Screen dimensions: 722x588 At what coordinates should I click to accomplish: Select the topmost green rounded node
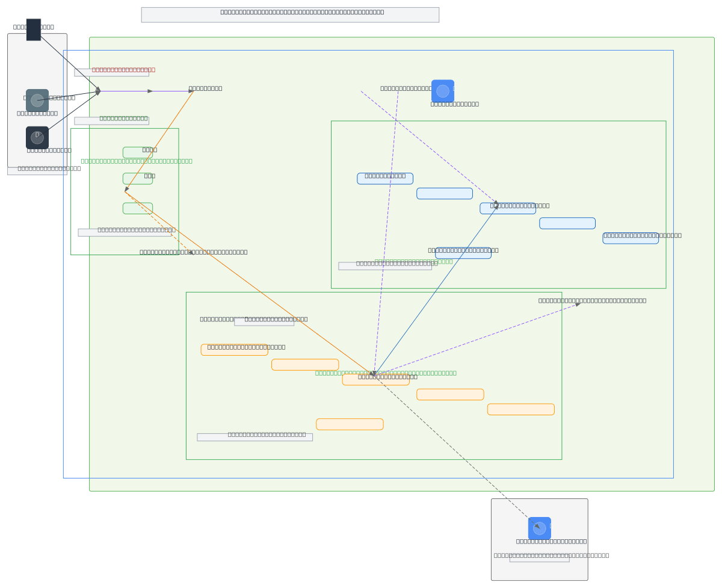138,152
